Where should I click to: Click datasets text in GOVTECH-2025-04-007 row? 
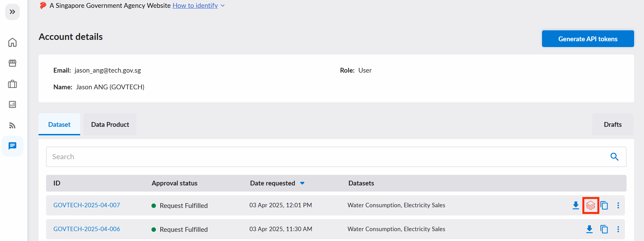point(396,205)
